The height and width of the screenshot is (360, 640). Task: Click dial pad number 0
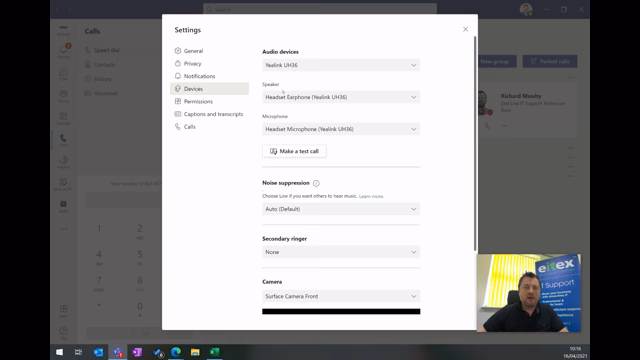[140, 309]
